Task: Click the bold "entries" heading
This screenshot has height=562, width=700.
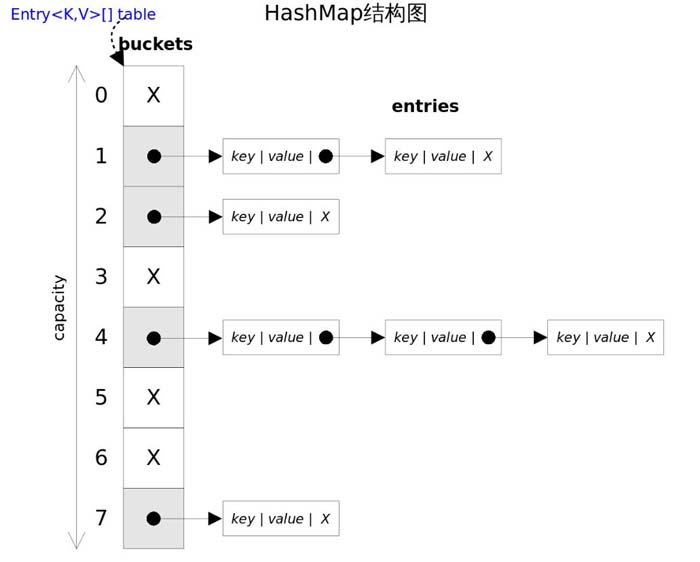Action: 425,106
